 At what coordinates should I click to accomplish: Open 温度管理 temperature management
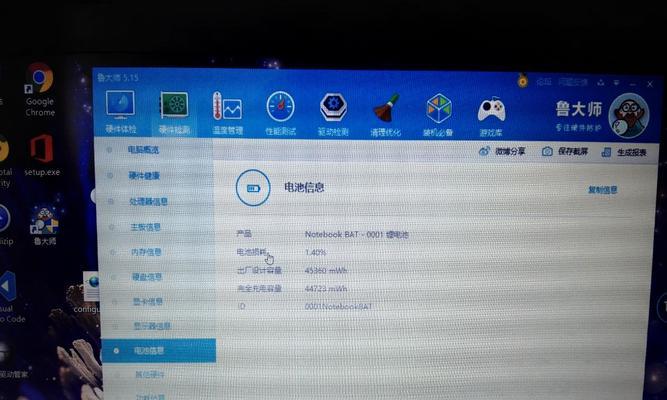pyautogui.click(x=228, y=113)
